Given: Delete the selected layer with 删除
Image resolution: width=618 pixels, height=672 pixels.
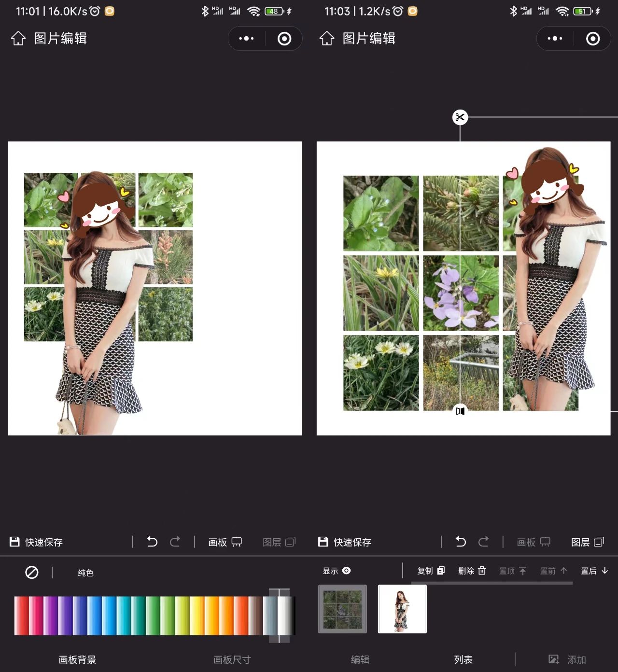Looking at the screenshot, I should pyautogui.click(x=471, y=570).
